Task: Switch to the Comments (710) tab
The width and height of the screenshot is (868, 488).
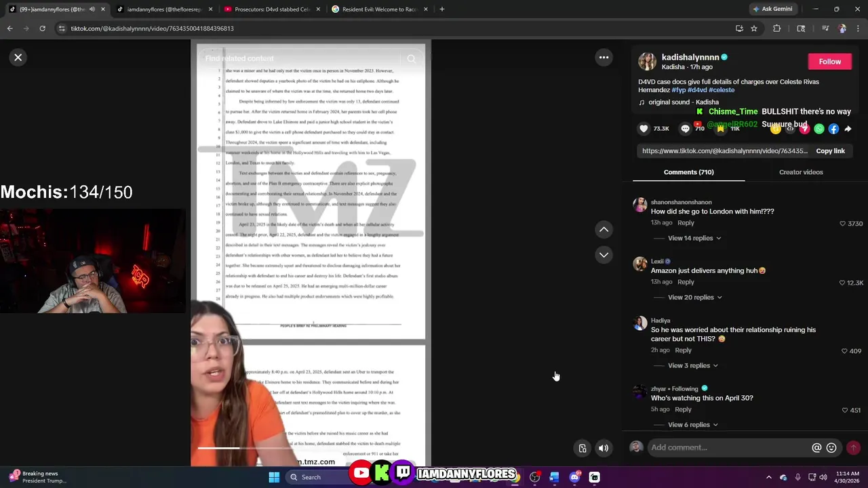Action: pyautogui.click(x=688, y=172)
